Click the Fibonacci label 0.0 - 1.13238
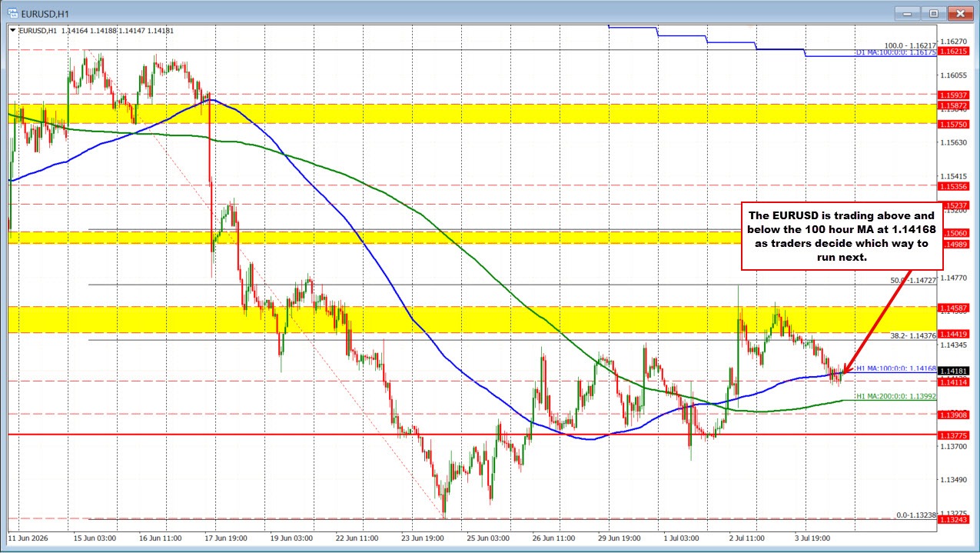The width and height of the screenshot is (980, 553). tap(915, 515)
